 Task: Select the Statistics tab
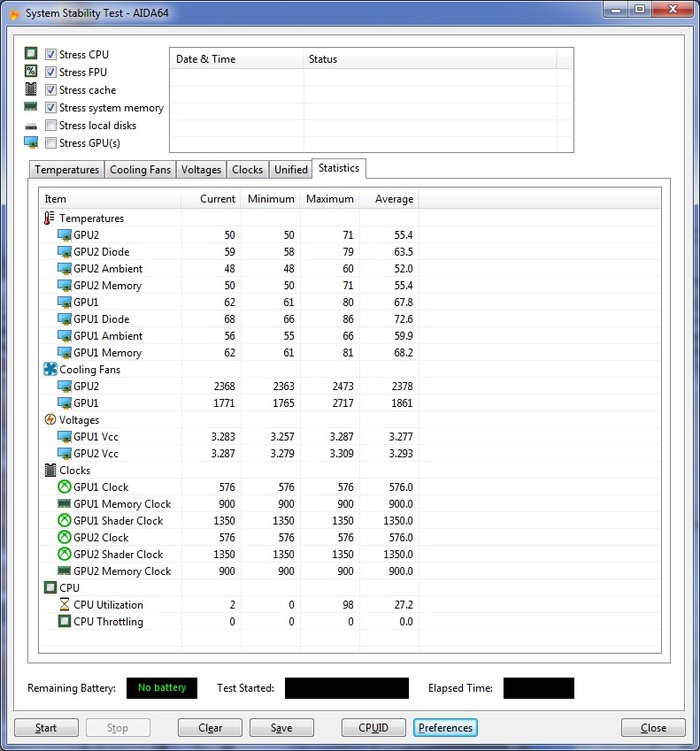339,168
